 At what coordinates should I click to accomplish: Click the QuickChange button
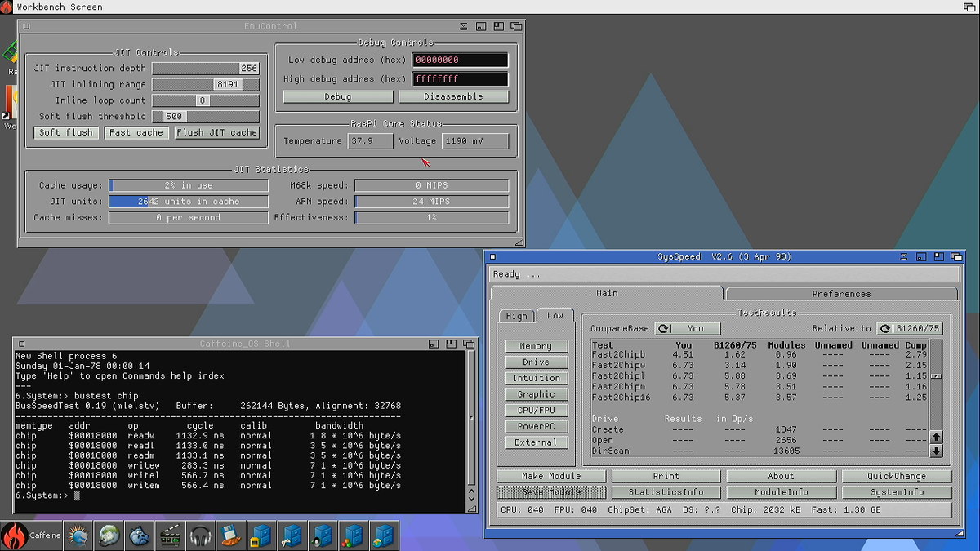coord(897,476)
